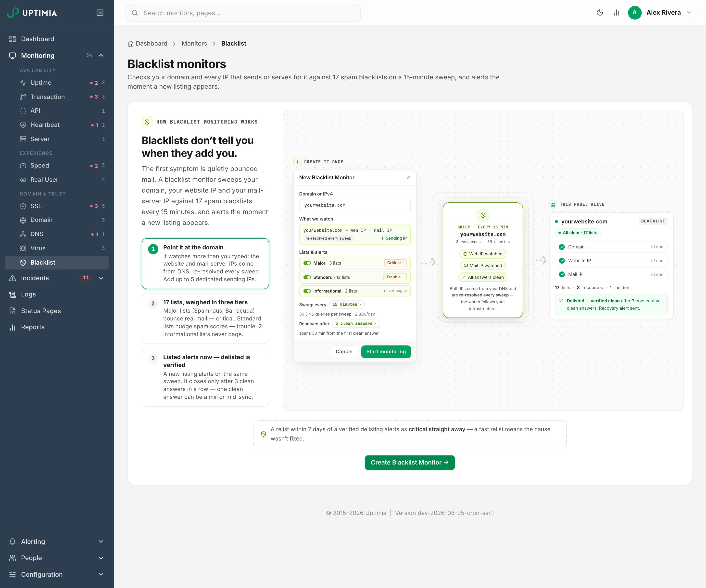Toggle the Major lists switch

tap(307, 263)
